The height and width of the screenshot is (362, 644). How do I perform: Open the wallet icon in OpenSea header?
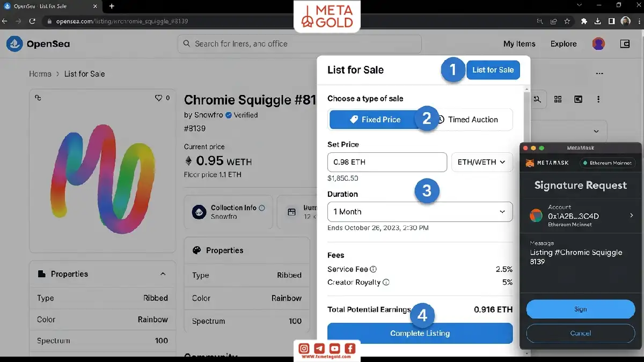[x=625, y=44]
